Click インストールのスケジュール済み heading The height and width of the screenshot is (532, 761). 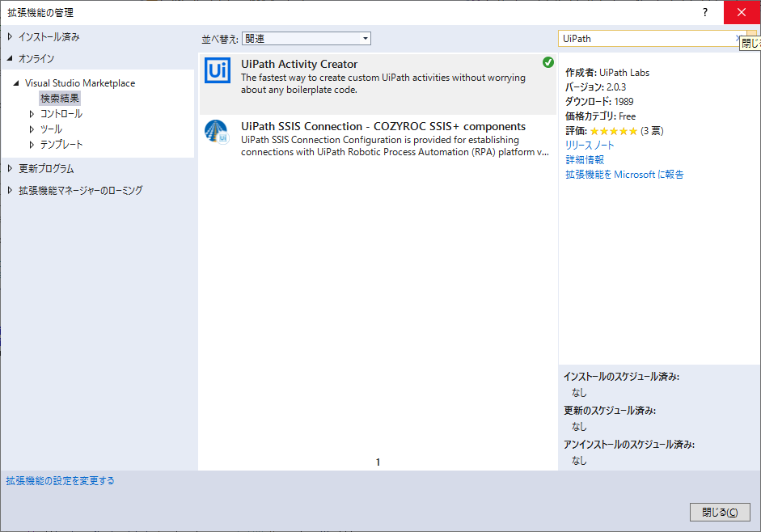click(621, 376)
